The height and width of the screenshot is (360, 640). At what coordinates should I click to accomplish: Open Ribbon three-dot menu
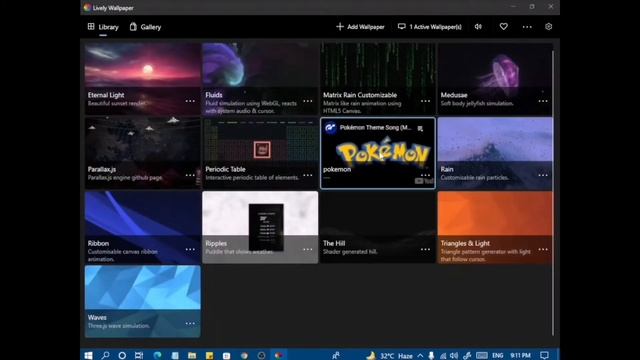(190, 249)
